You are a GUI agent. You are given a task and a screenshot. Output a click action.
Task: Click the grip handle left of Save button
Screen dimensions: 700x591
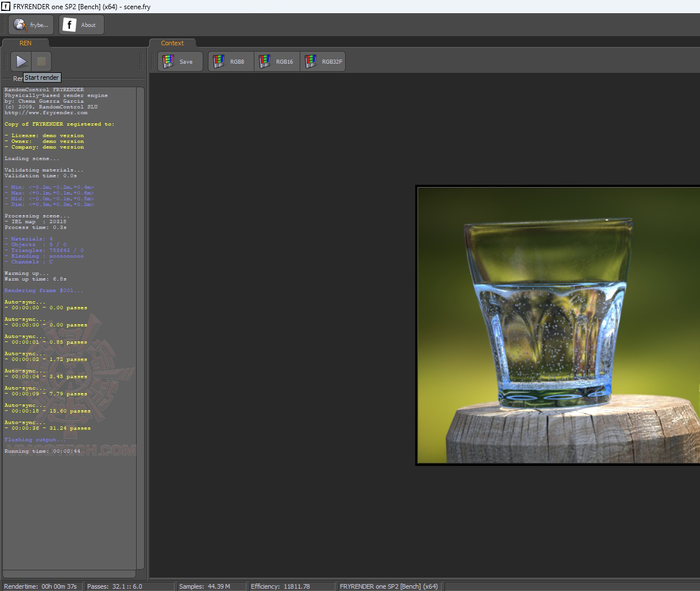tap(153, 61)
